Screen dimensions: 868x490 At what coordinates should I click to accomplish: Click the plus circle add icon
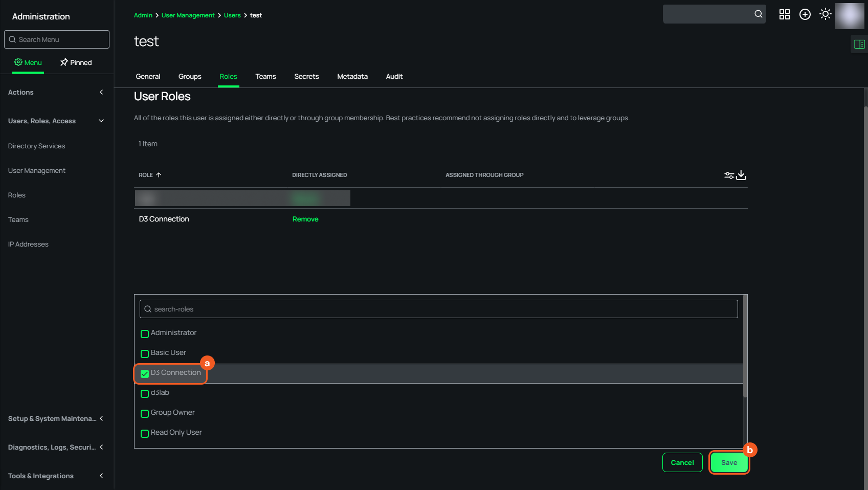pyautogui.click(x=805, y=14)
